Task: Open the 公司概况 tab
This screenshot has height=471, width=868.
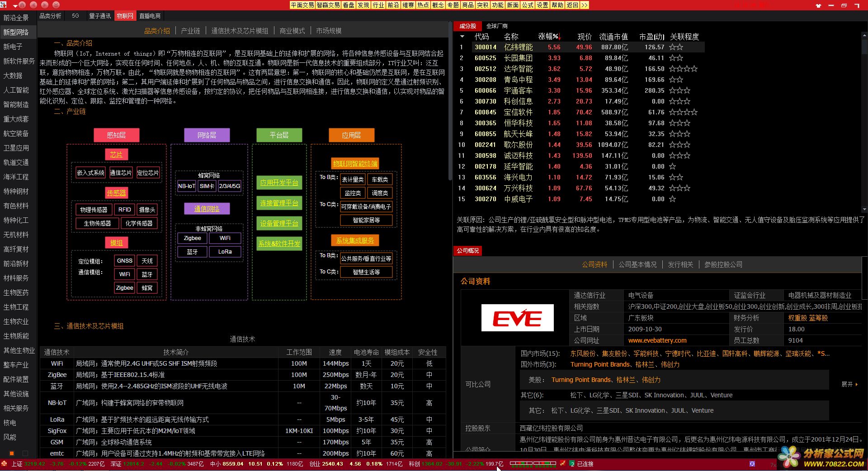Action: (467, 250)
